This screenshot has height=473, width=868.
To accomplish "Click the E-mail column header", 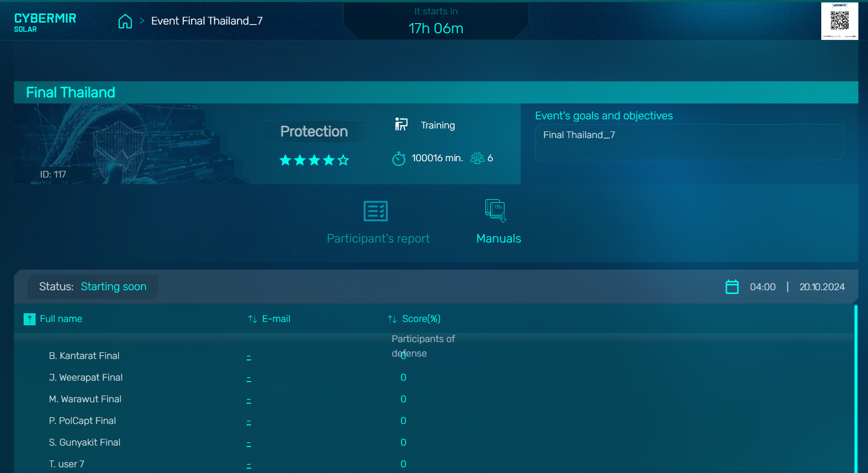I will coord(276,319).
